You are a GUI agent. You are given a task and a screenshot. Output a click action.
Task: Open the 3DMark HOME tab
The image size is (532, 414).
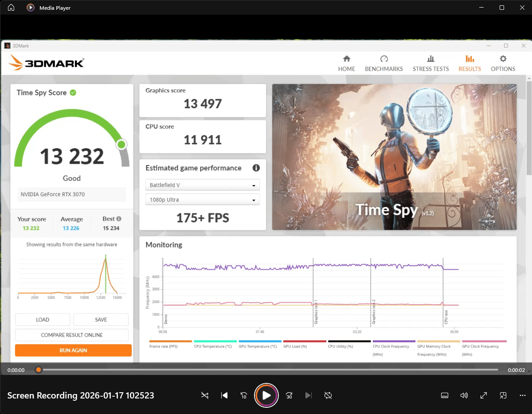[x=347, y=63]
